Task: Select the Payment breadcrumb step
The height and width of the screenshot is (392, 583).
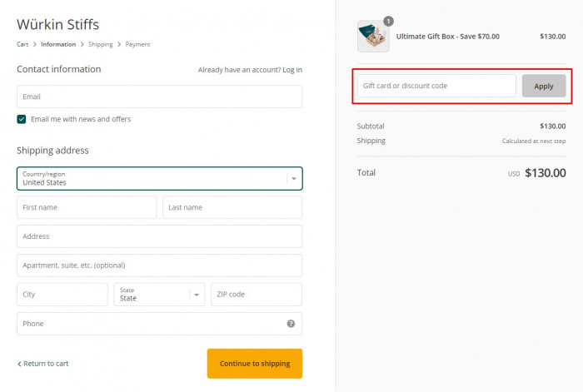Action: point(137,44)
